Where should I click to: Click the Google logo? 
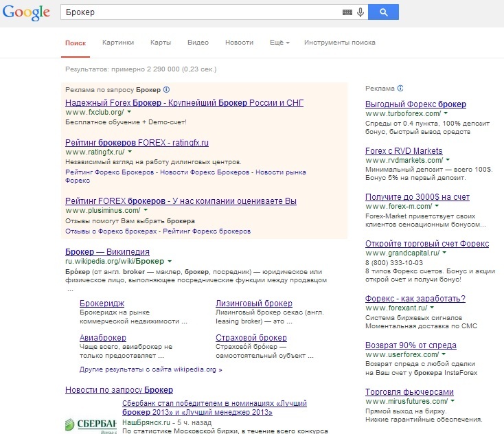click(26, 12)
